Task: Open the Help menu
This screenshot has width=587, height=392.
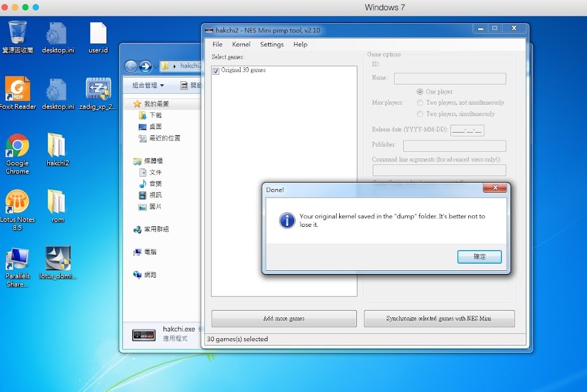Action: click(x=301, y=44)
